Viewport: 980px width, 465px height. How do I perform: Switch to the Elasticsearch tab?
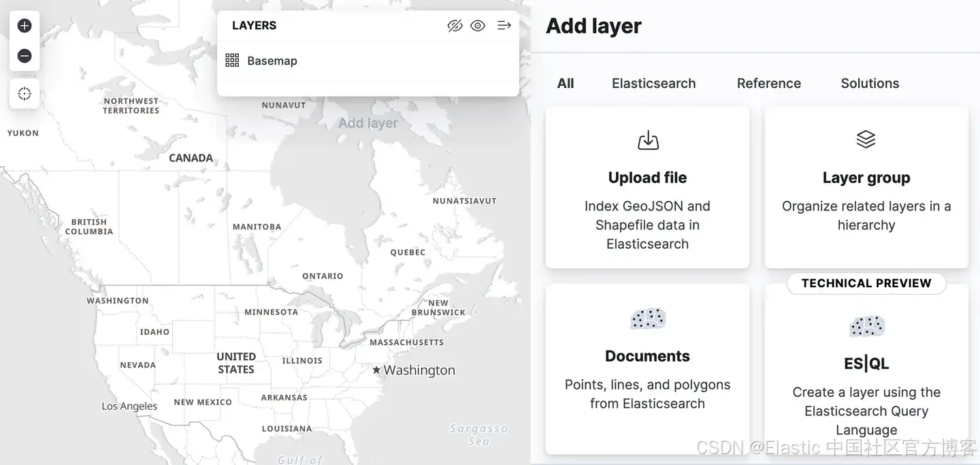click(x=653, y=83)
